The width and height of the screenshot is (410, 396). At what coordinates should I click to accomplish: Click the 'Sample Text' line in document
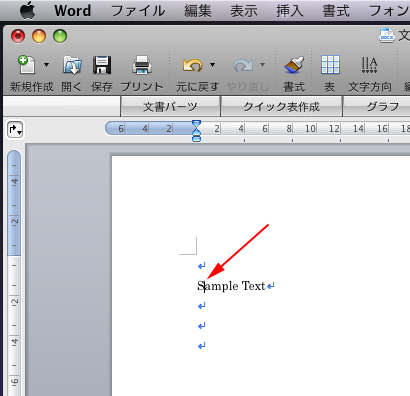click(231, 286)
